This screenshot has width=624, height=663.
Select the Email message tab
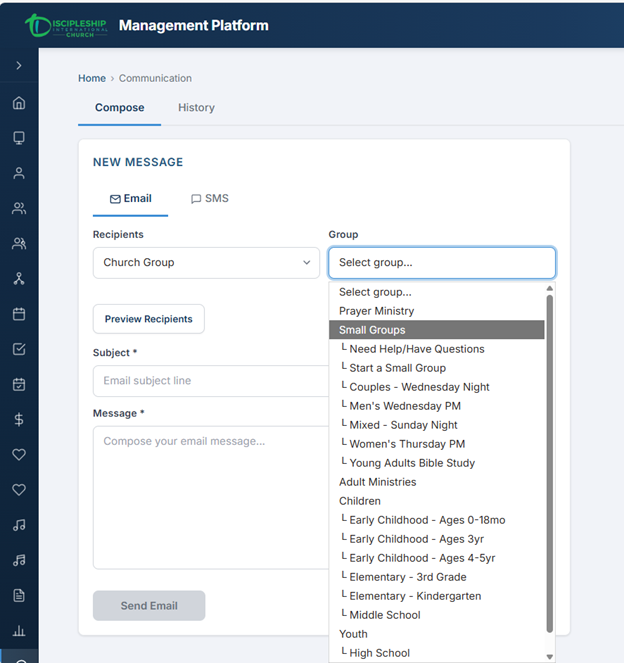click(131, 199)
